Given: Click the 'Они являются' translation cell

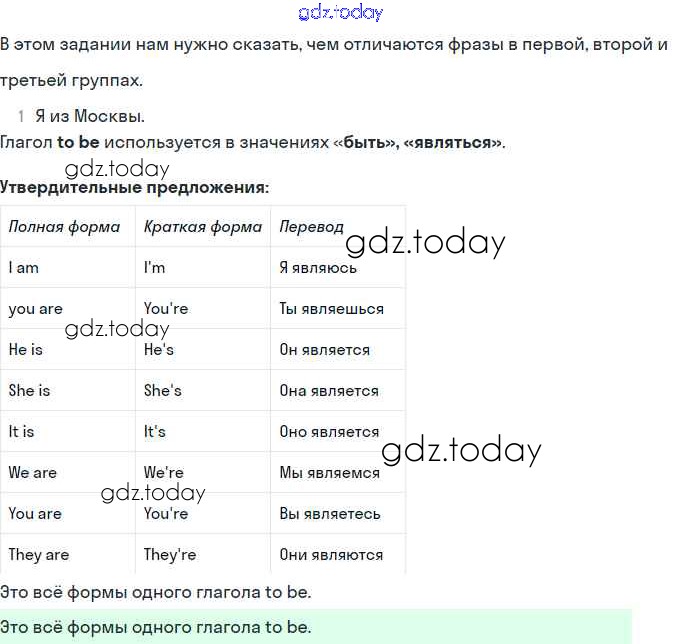Looking at the screenshot, I should pos(331,555).
